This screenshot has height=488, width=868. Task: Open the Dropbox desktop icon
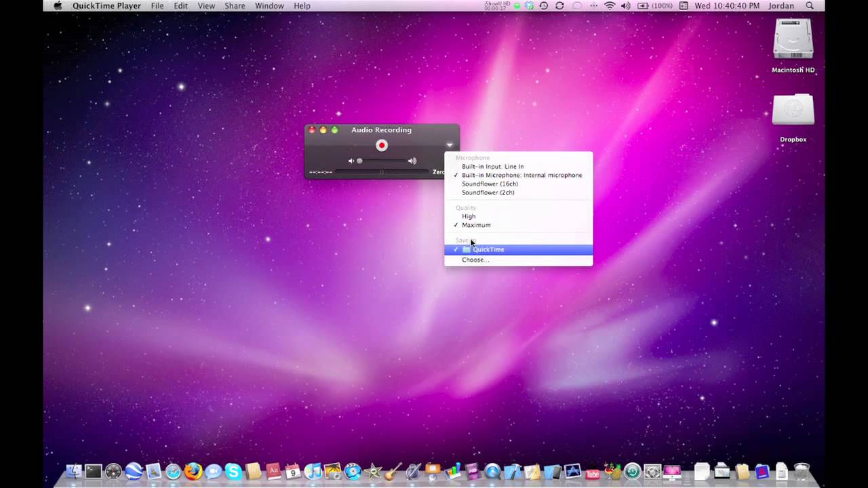tap(793, 112)
